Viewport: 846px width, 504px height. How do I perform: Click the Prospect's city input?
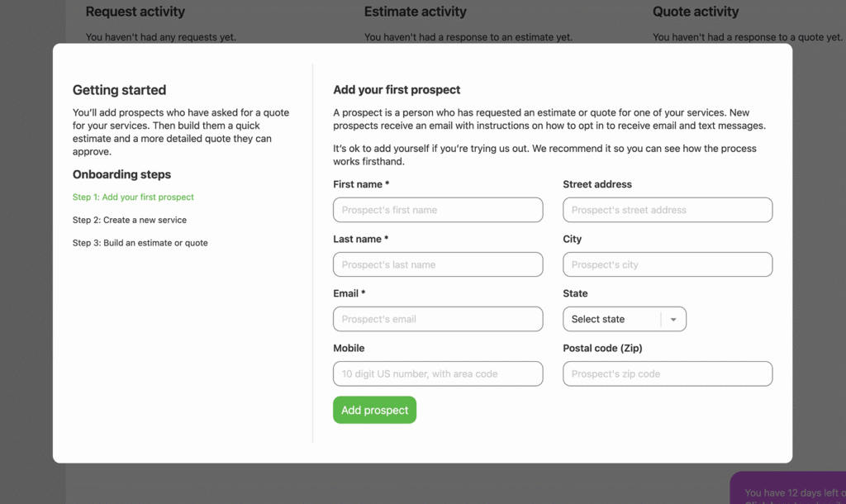click(668, 264)
